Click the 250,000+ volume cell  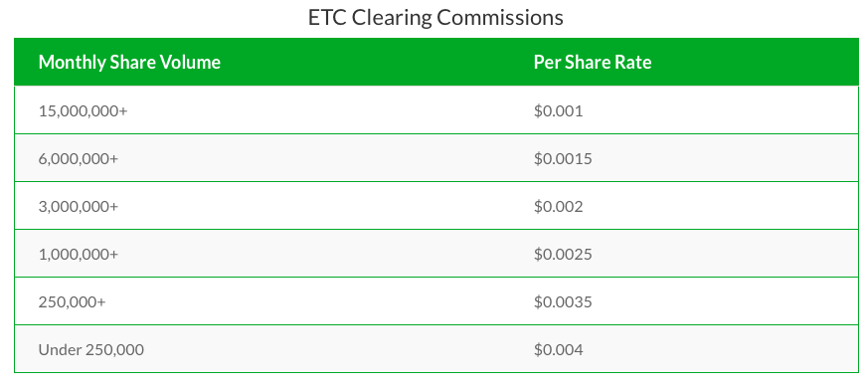click(72, 301)
